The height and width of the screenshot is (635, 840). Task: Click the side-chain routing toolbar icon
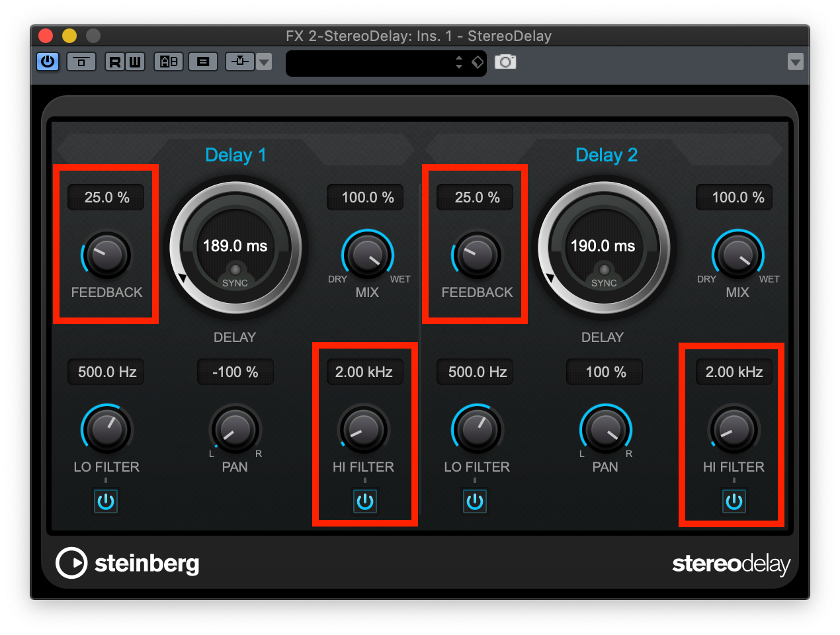pyautogui.click(x=81, y=62)
